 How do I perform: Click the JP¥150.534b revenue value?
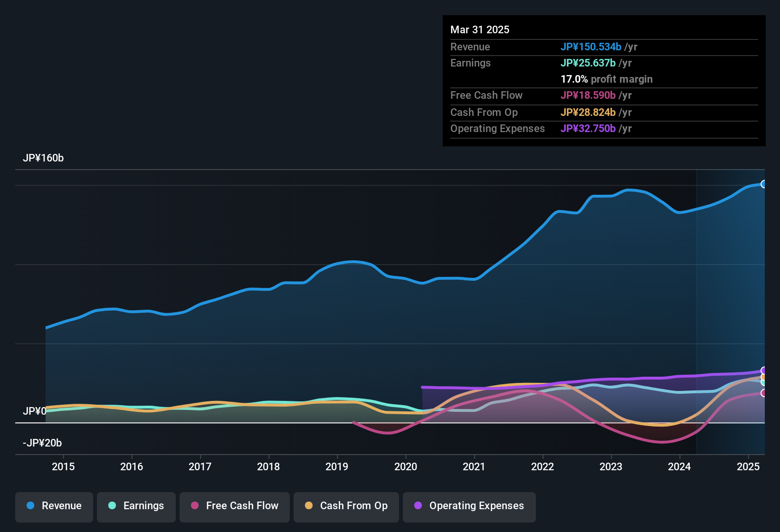[591, 47]
